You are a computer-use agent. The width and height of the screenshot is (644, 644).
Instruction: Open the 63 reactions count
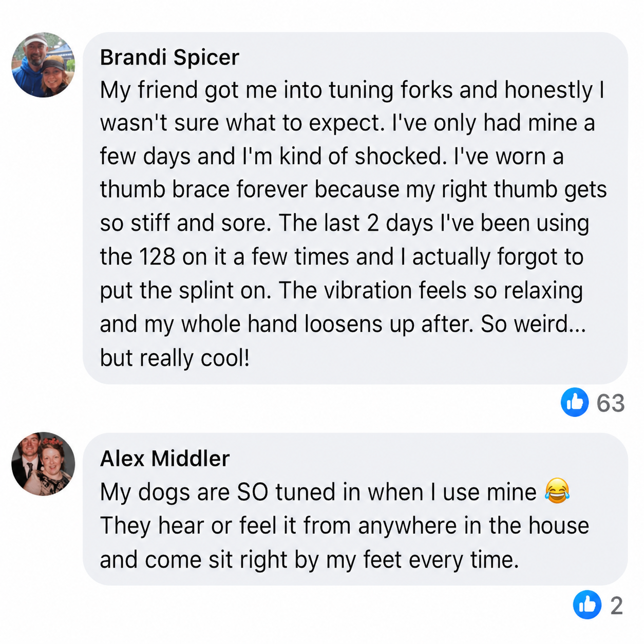pyautogui.click(x=610, y=403)
